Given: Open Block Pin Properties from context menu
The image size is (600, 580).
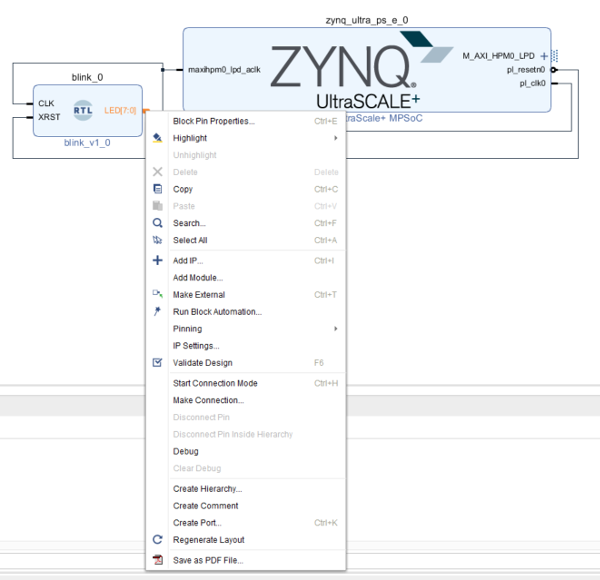Looking at the screenshot, I should pyautogui.click(x=213, y=121).
